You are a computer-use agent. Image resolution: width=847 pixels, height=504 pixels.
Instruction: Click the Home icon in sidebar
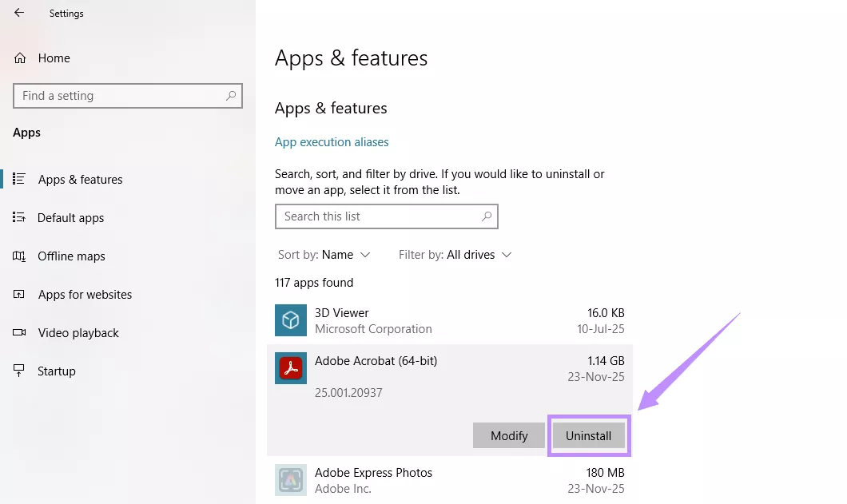click(x=20, y=58)
